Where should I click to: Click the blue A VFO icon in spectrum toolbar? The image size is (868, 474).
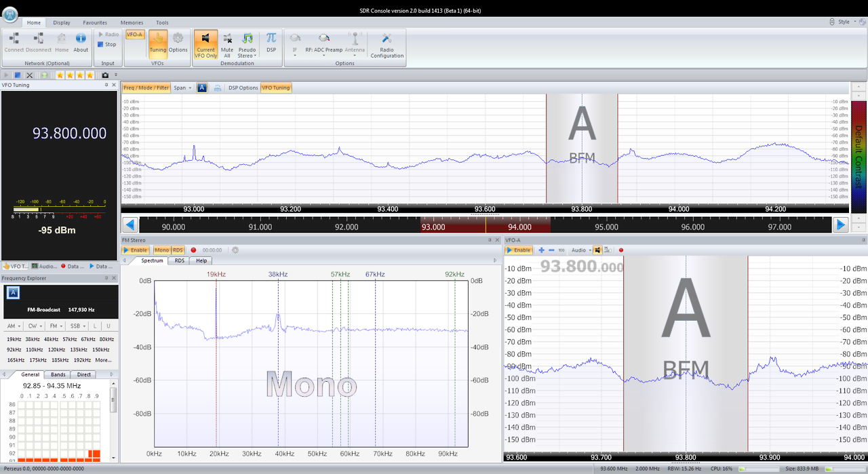point(201,87)
